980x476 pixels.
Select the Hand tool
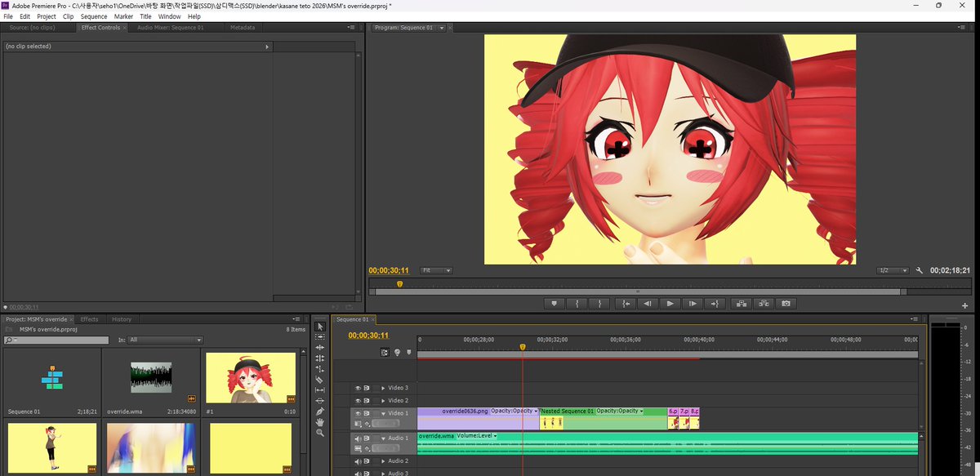point(319,422)
